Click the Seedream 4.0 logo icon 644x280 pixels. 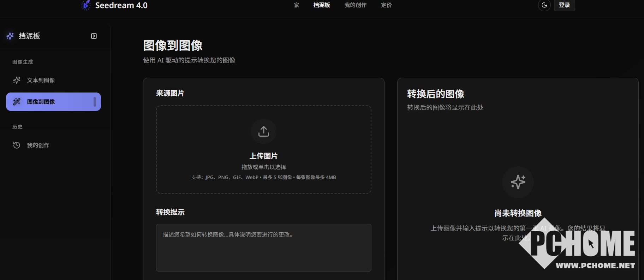[x=86, y=5]
